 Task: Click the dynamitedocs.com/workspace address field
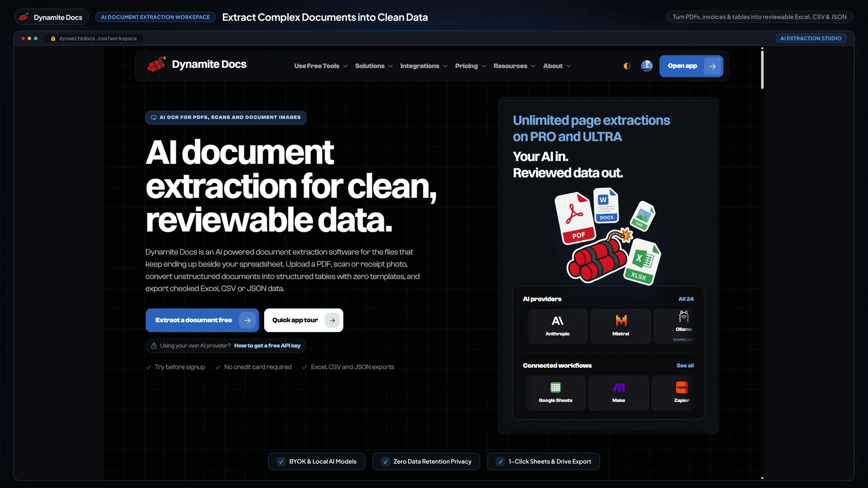pyautogui.click(x=94, y=38)
